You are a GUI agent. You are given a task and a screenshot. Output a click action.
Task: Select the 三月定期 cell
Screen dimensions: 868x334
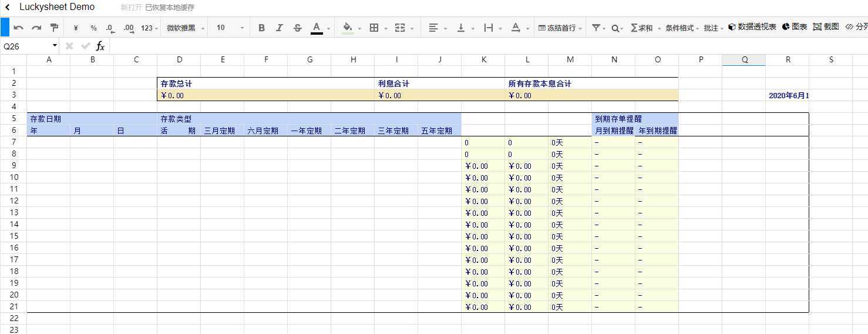coord(223,131)
